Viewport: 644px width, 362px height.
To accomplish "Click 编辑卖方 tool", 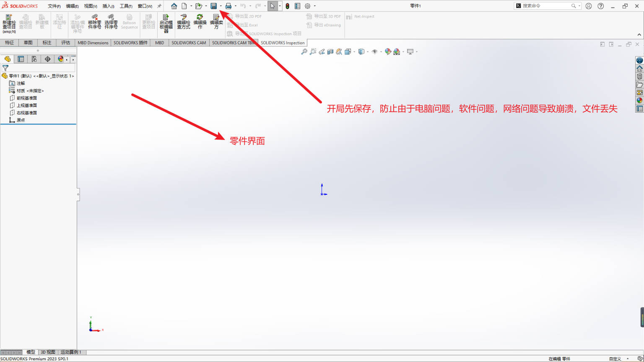I will pos(216,22).
